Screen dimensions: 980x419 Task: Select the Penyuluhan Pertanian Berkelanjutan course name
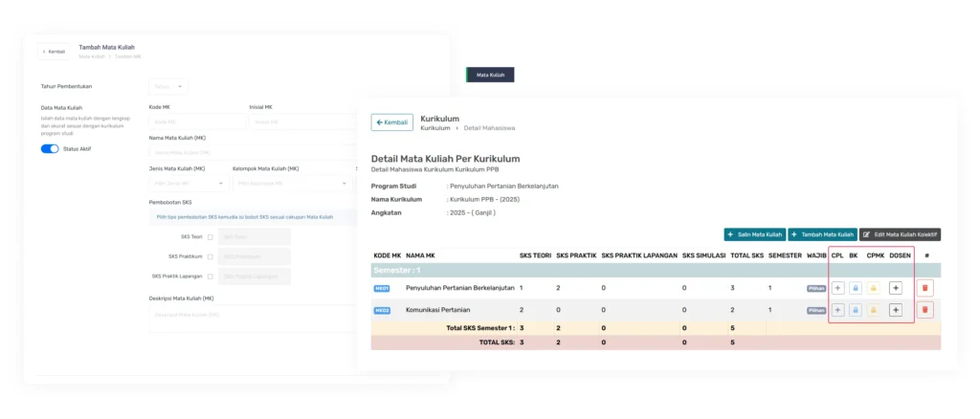[x=460, y=289]
